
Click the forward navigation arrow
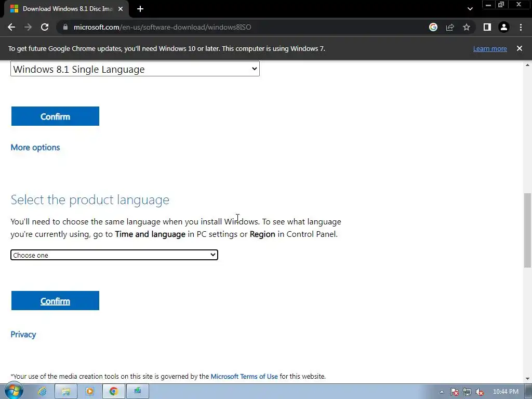[28, 27]
